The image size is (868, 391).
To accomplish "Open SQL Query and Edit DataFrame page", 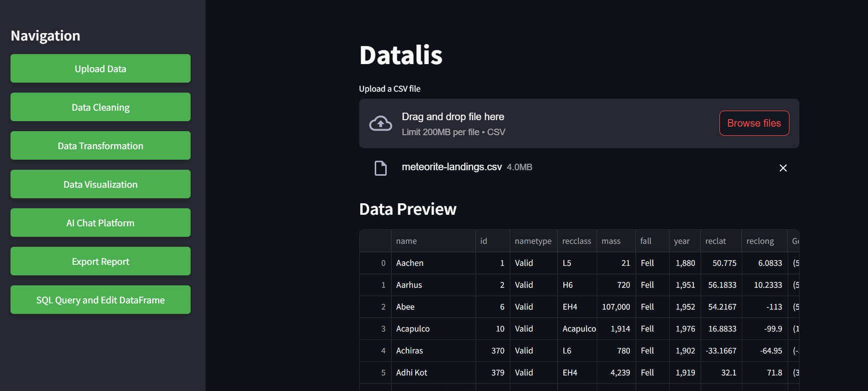I will point(101,300).
